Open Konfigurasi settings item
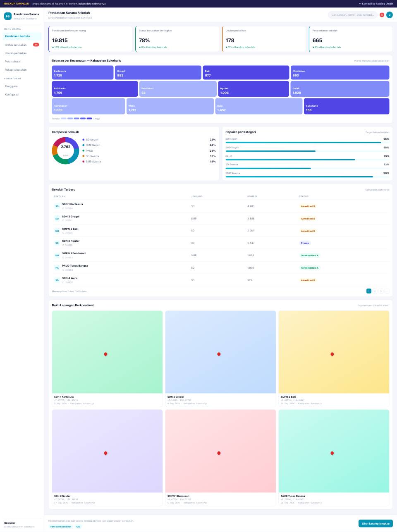Viewport: 397px width, 532px height. click(22, 95)
